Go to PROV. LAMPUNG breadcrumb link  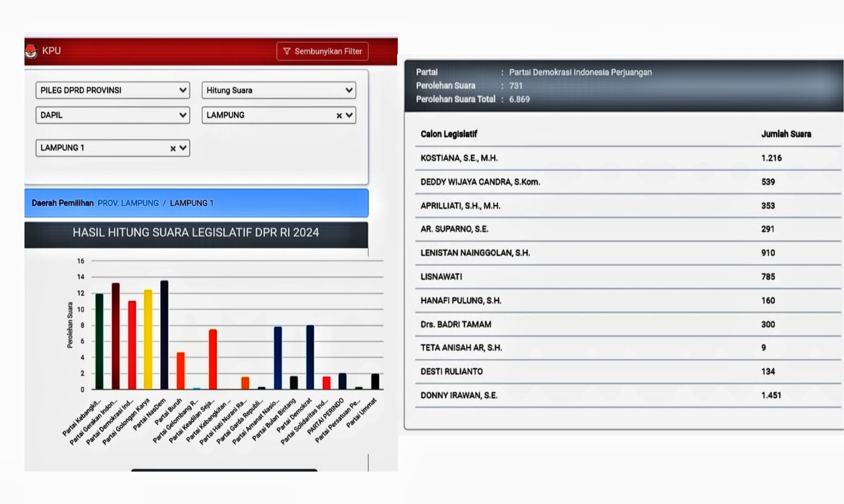tap(128, 203)
